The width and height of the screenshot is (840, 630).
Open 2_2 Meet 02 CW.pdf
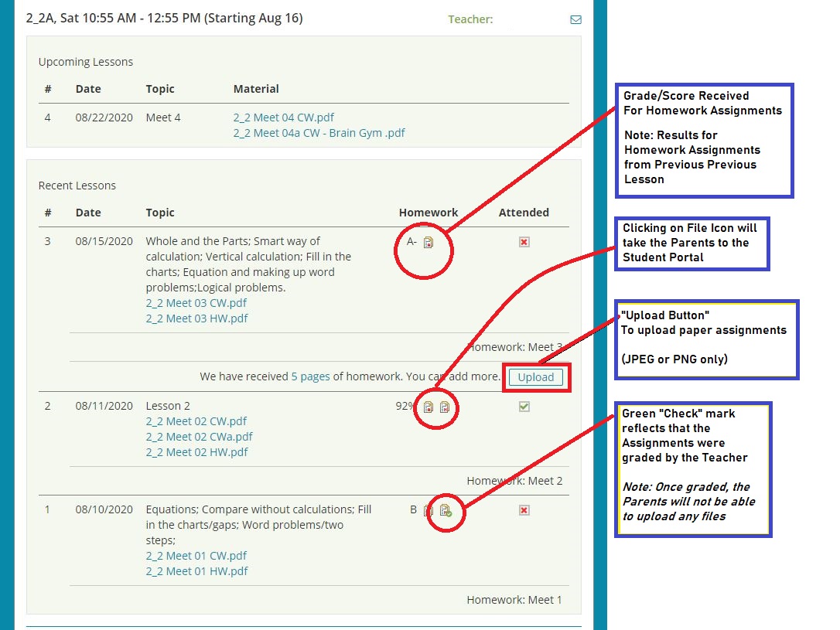pos(196,421)
